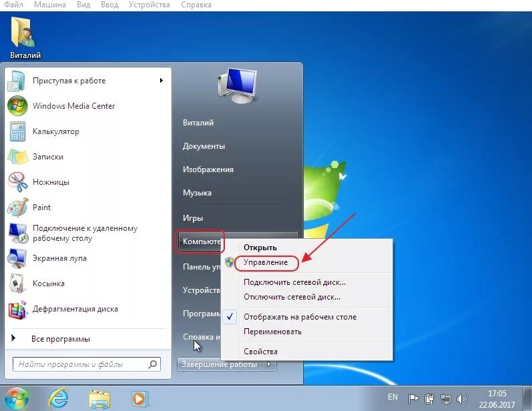Viewport: 532px width, 411px height.
Task: Open Калькулятор from its icon
Action: tap(17, 131)
